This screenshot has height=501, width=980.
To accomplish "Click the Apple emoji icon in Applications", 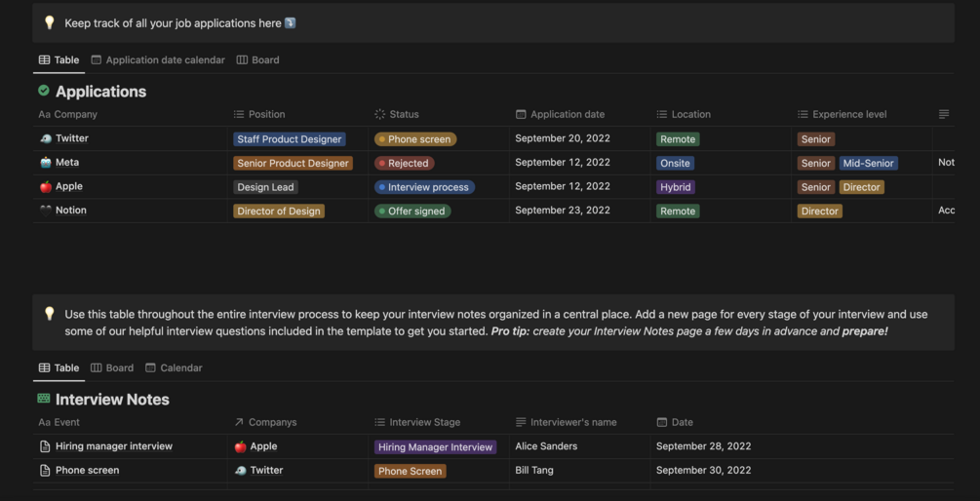I will pyautogui.click(x=46, y=186).
